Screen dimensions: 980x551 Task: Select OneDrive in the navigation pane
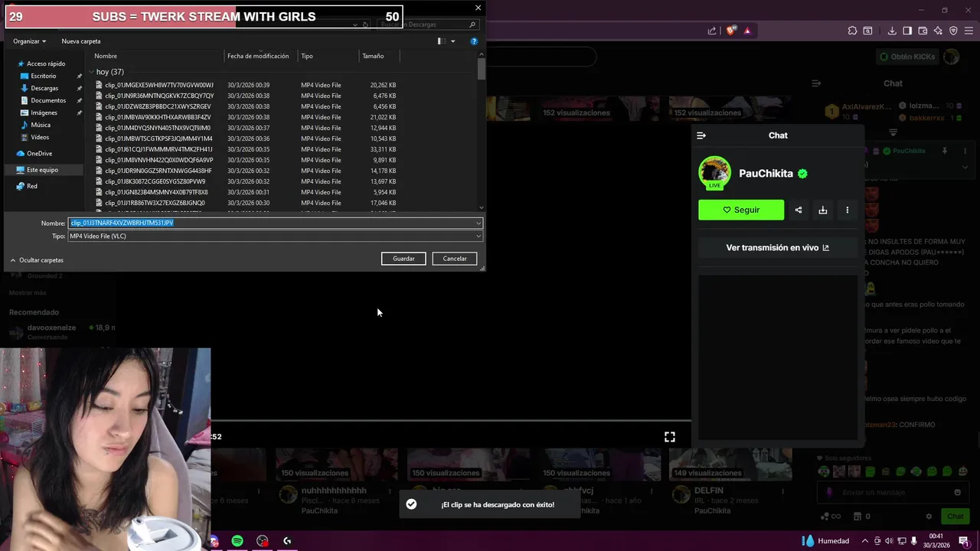pos(39,154)
